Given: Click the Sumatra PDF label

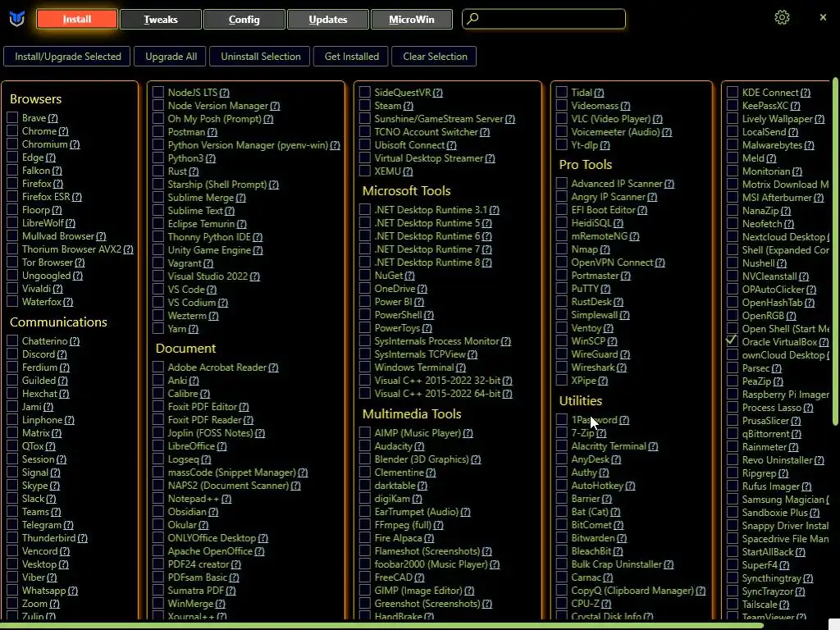Looking at the screenshot, I should tap(195, 591).
